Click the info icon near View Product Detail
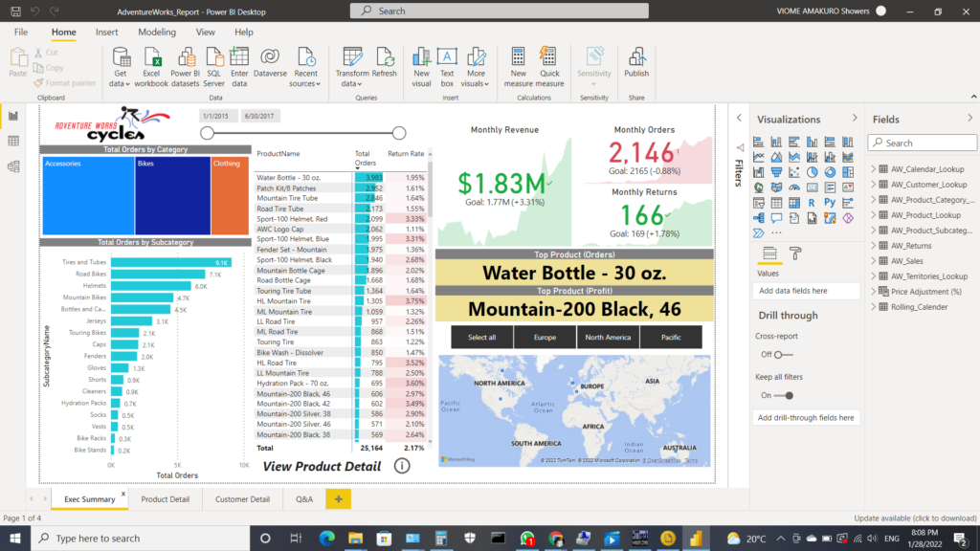The height and width of the screenshot is (551, 980). tap(402, 466)
